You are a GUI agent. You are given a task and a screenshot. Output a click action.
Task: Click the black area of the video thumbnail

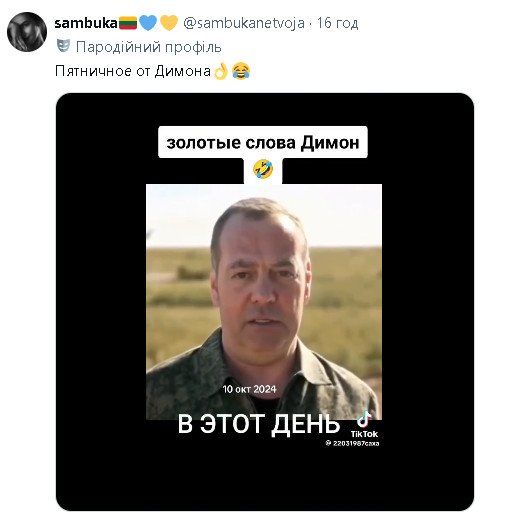[x=100, y=300]
